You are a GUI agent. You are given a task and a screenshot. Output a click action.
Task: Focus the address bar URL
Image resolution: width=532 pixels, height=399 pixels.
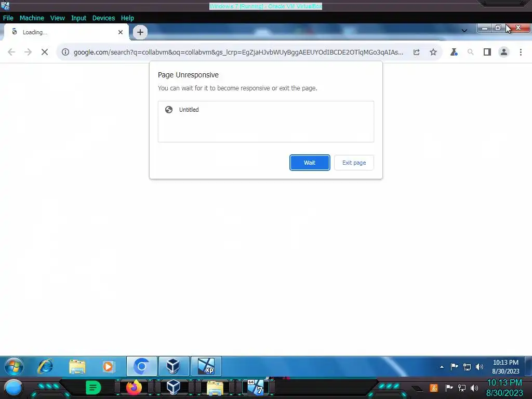click(238, 52)
